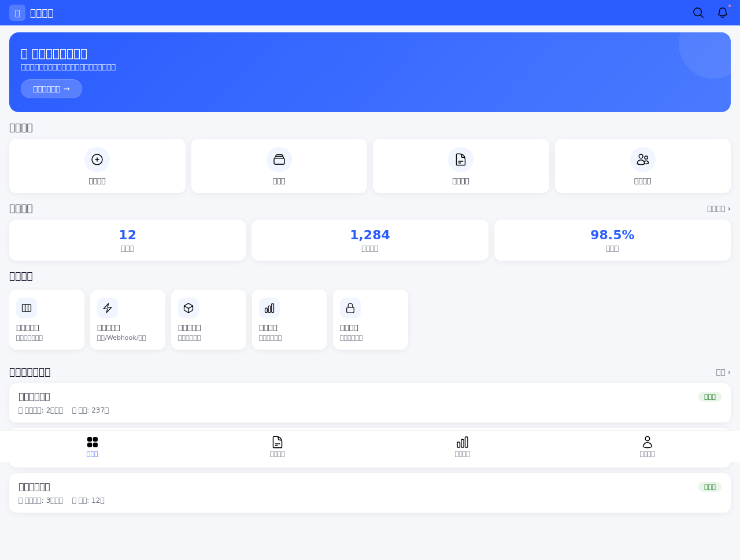Open the bar-chart icon feature card

pos(290,320)
